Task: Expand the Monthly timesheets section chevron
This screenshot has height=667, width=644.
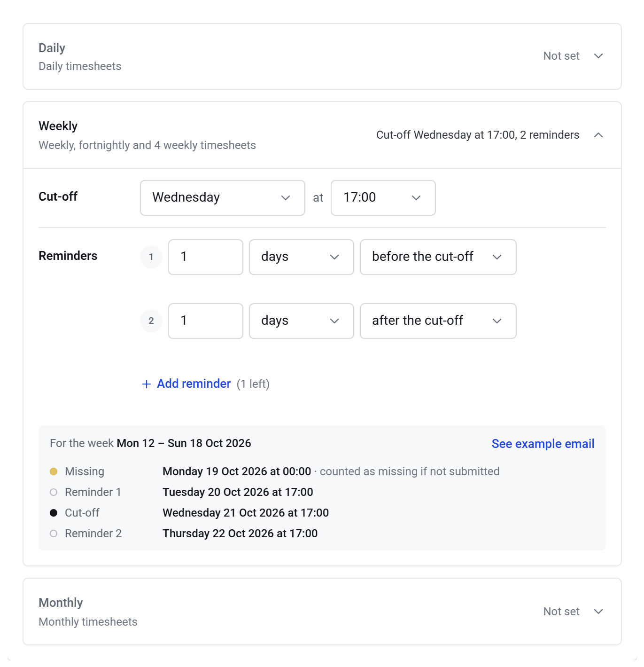Action: coord(598,612)
